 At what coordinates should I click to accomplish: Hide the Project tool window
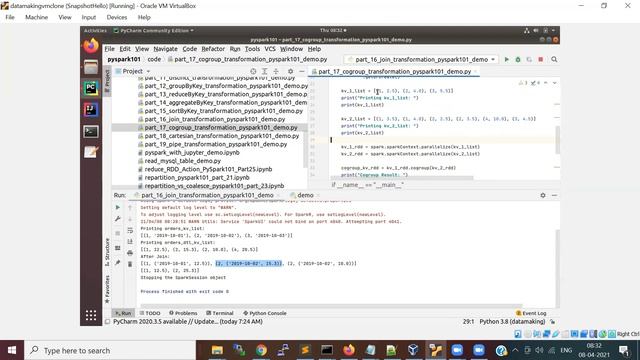point(302,71)
